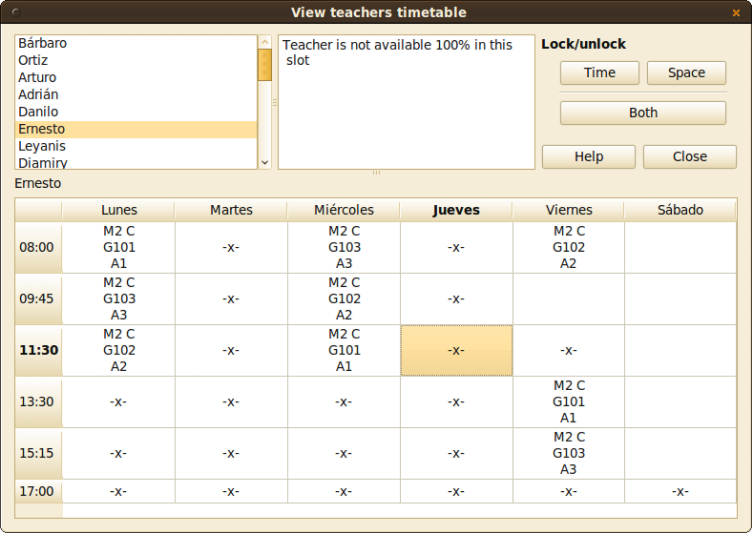This screenshot has height=533, width=752.
Task: Click the Space lock/unlock button
Action: [686, 73]
